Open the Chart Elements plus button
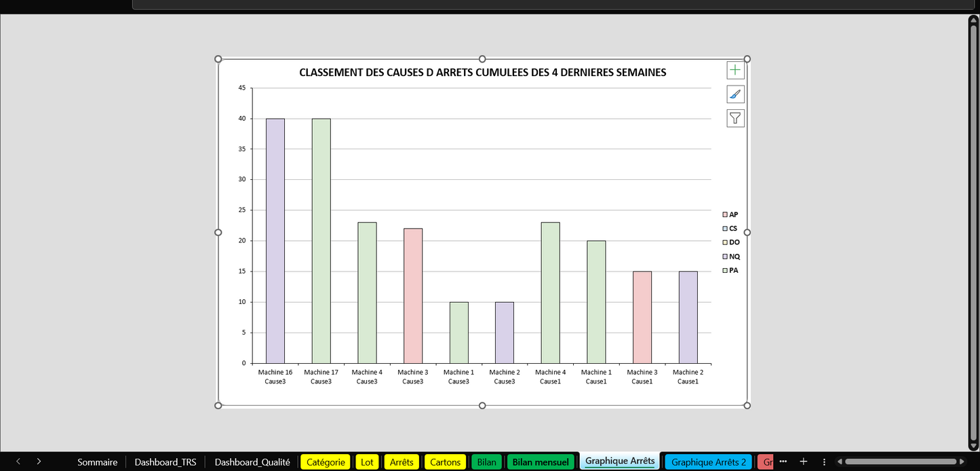The height and width of the screenshot is (471, 980). click(x=735, y=70)
